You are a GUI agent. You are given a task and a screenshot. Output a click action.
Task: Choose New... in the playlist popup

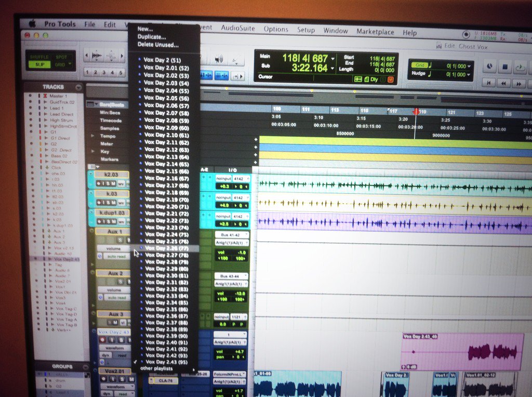tap(145, 29)
